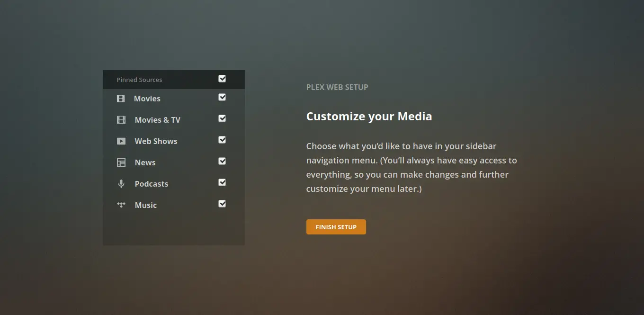Select the News label

(x=145, y=162)
